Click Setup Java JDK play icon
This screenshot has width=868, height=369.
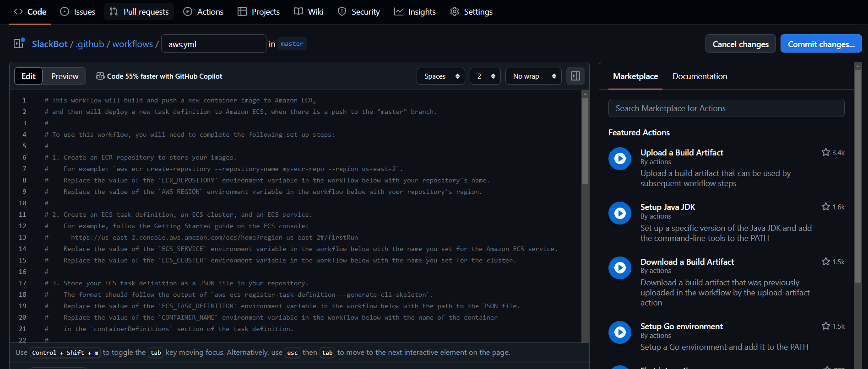[x=620, y=213]
